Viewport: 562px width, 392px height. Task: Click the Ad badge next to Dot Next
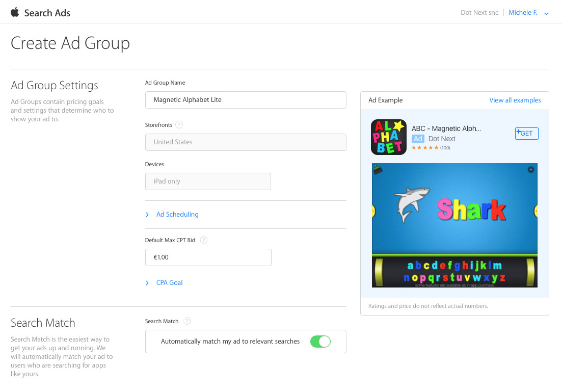[418, 139]
